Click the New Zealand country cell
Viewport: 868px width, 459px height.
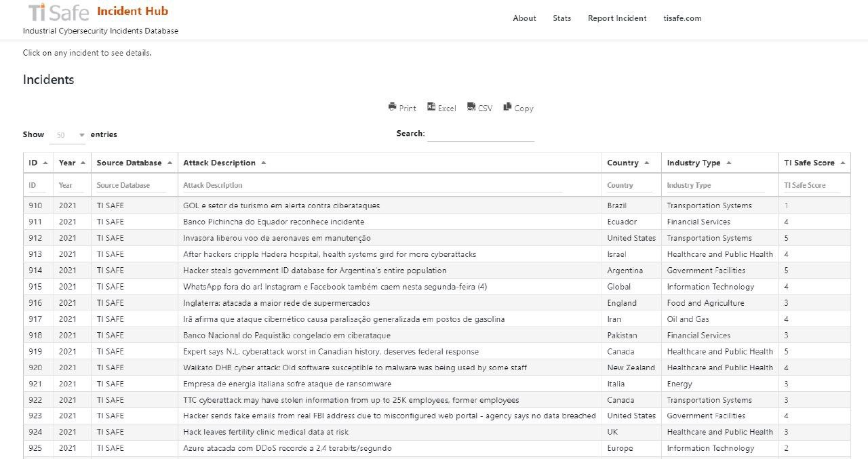point(631,367)
